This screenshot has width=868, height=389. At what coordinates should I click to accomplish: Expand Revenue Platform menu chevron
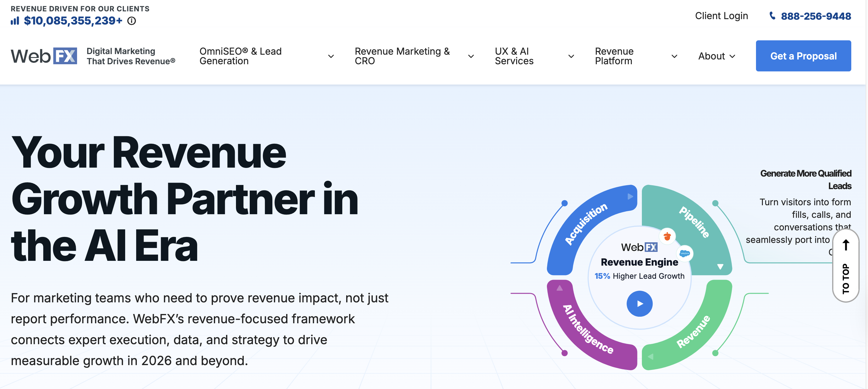coord(674,56)
